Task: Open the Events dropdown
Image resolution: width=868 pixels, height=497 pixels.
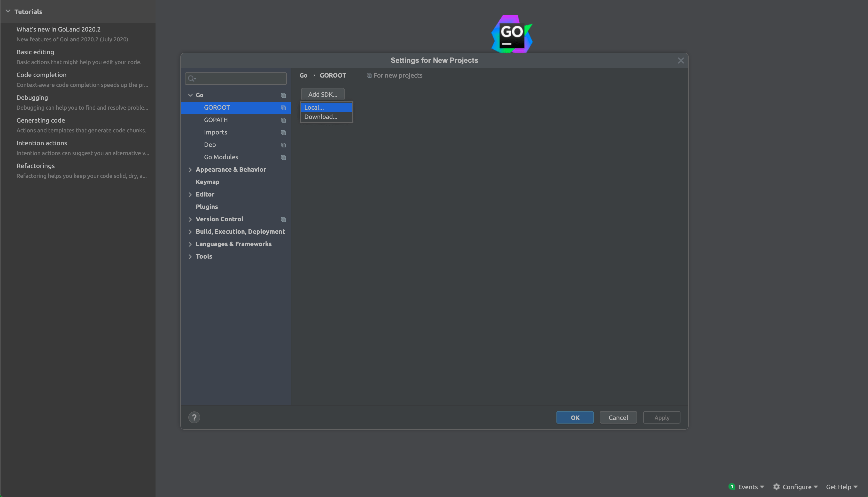Action: click(751, 487)
